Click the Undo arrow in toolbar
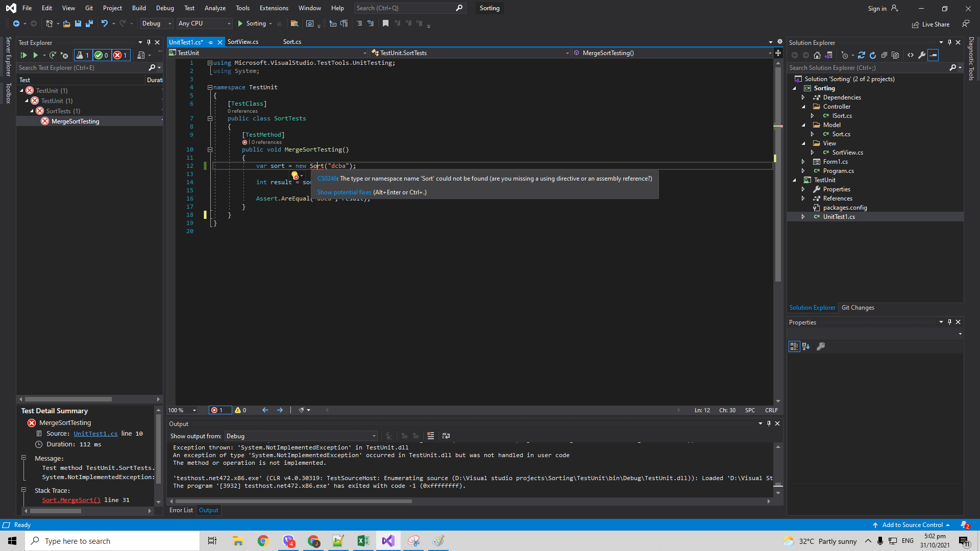This screenshot has height=551, width=980. pyautogui.click(x=105, y=23)
